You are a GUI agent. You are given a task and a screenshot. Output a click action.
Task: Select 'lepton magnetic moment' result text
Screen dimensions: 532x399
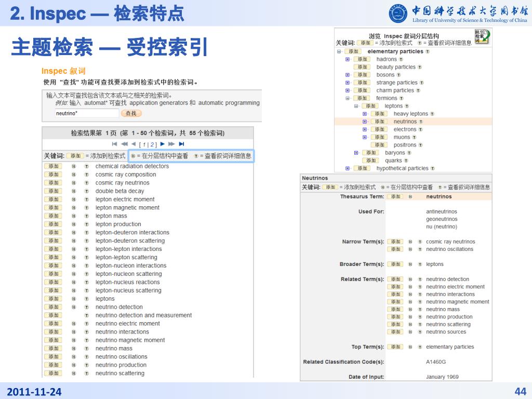(x=127, y=208)
